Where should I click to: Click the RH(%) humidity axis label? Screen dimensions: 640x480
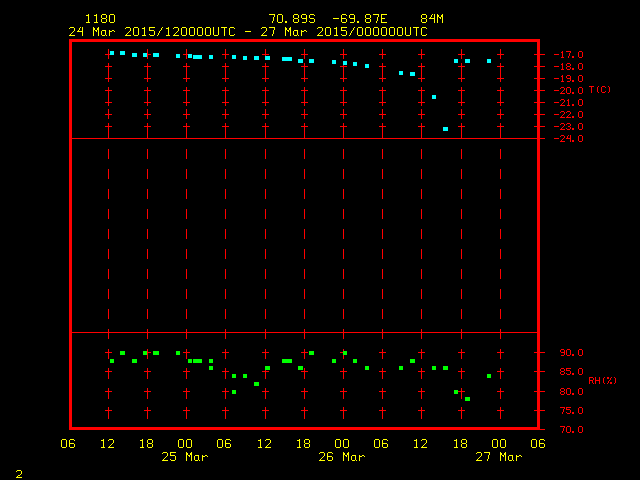(x=601, y=381)
